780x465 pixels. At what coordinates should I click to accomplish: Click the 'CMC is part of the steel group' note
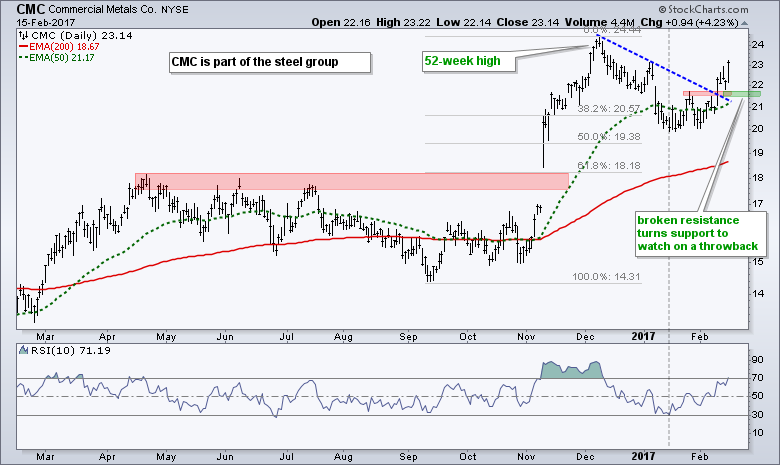[x=270, y=62]
